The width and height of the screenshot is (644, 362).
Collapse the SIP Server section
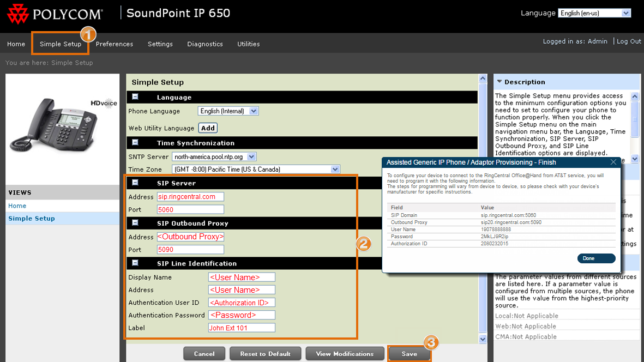(135, 183)
